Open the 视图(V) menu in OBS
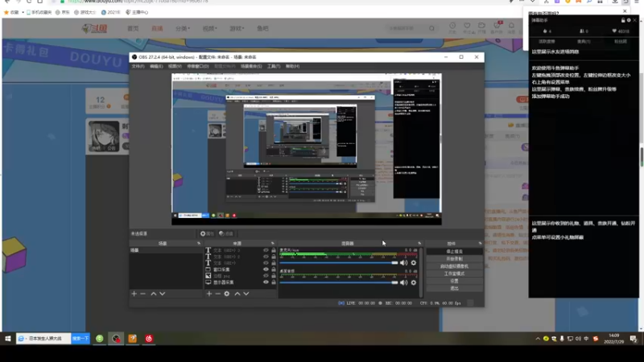The image size is (644, 362). pyautogui.click(x=175, y=66)
